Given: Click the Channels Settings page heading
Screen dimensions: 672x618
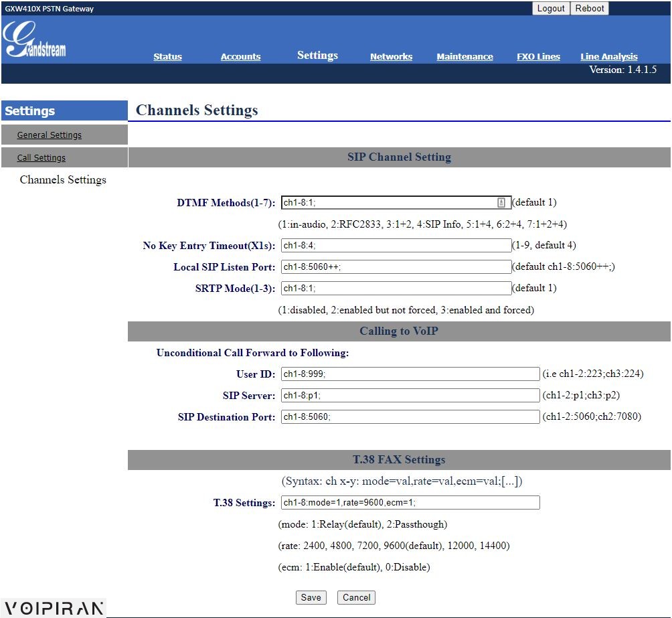Looking at the screenshot, I should (197, 110).
